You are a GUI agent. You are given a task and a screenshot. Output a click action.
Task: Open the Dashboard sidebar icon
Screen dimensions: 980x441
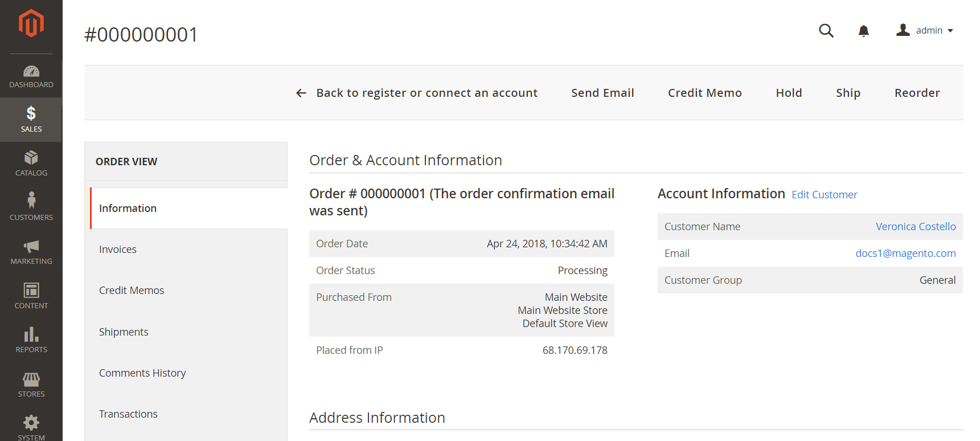pos(31,71)
